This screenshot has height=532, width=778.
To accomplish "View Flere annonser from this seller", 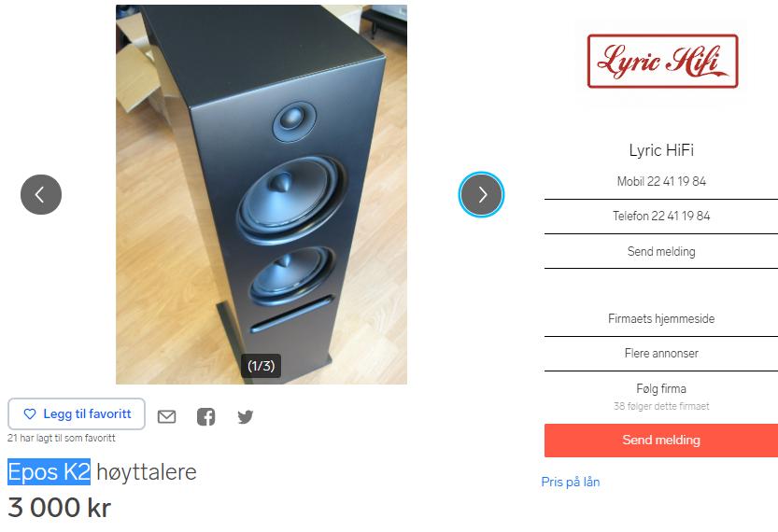I will 661,354.
